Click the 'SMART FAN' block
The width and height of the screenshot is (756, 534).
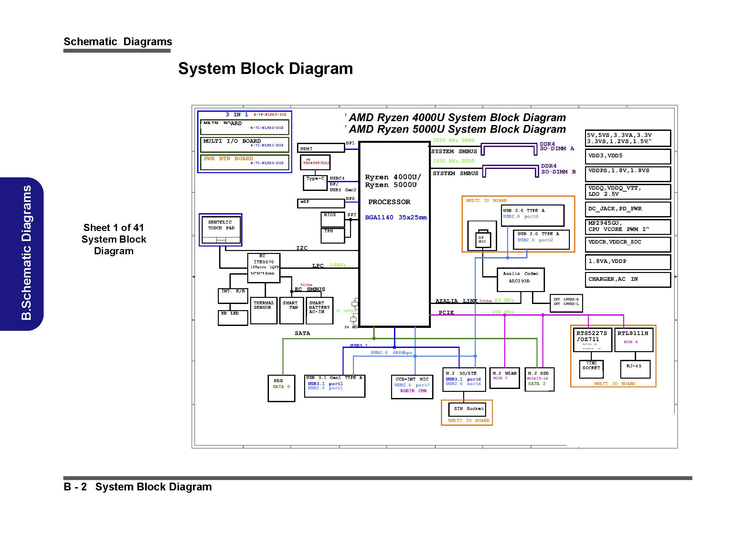pyautogui.click(x=292, y=310)
